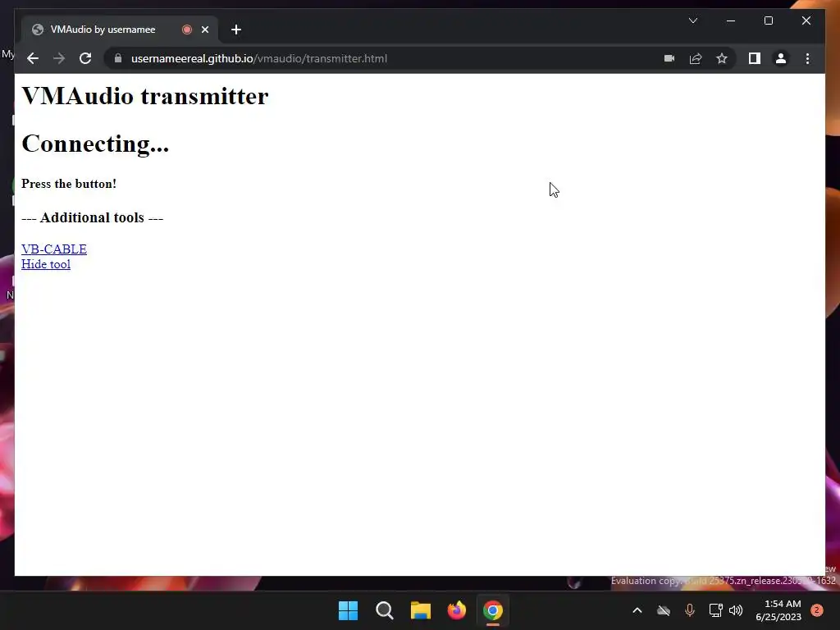The width and height of the screenshot is (840, 630).
Task: Click the 'Connecting...' heading text
Action: 95,144
